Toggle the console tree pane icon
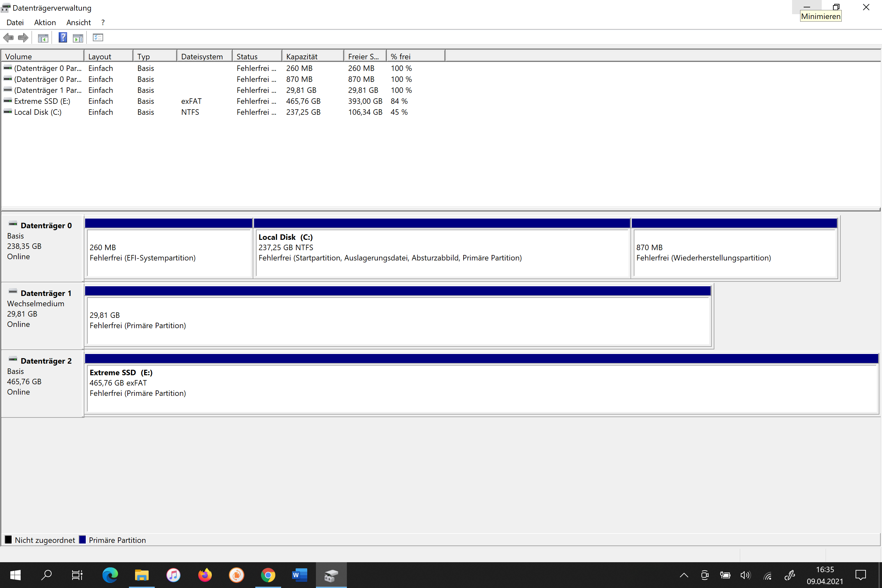 point(43,37)
